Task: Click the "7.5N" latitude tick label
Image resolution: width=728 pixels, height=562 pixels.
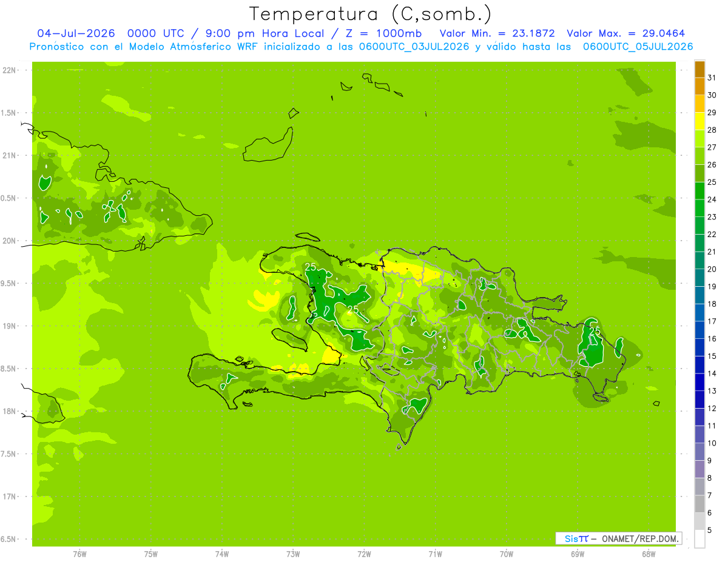Action: (x=9, y=454)
